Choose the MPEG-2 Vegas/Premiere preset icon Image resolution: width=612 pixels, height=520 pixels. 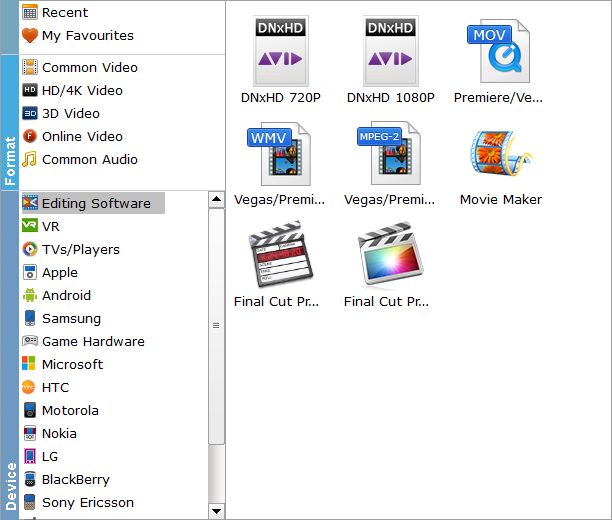391,153
